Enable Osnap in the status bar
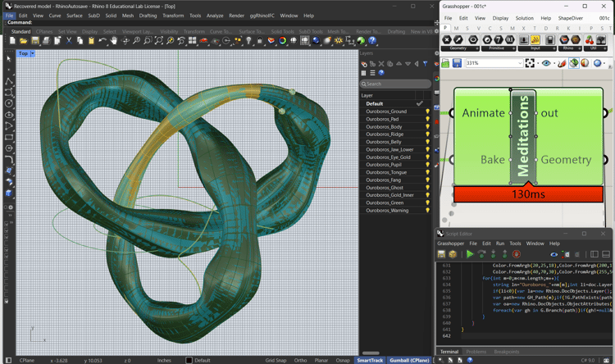Viewport: 615px width, 364px height. [343, 360]
